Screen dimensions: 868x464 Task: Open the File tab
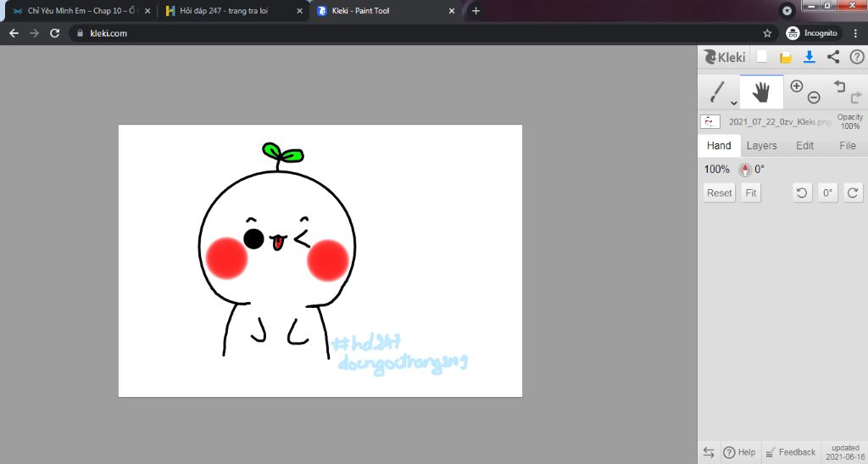tap(847, 146)
